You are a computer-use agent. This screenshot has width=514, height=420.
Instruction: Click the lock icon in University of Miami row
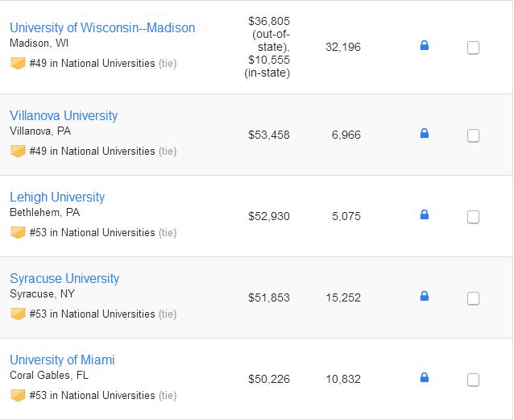tap(425, 377)
